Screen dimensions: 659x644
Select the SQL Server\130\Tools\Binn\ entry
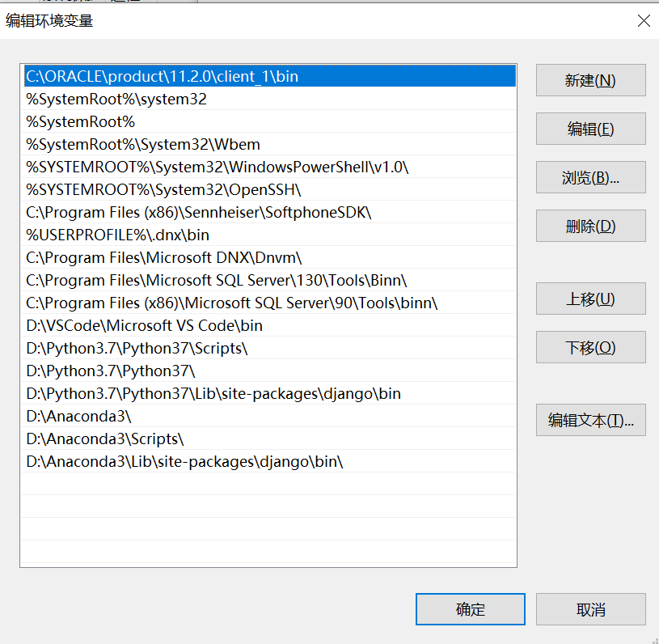pyautogui.click(x=270, y=281)
